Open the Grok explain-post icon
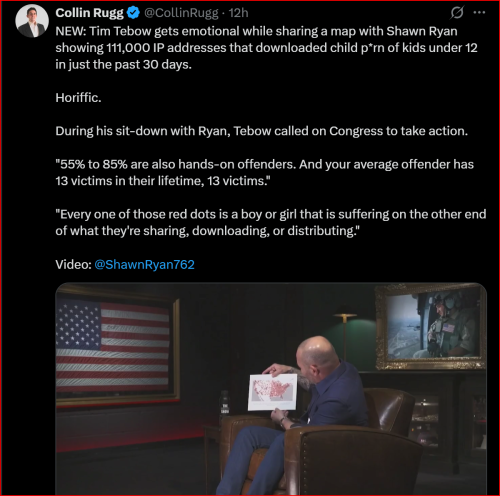This screenshot has height=496, width=500. click(x=457, y=13)
